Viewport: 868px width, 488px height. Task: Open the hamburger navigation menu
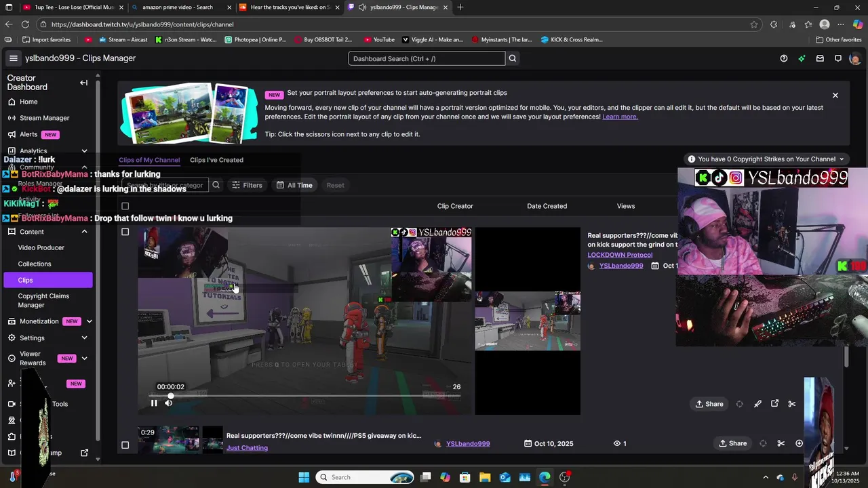pos(13,58)
